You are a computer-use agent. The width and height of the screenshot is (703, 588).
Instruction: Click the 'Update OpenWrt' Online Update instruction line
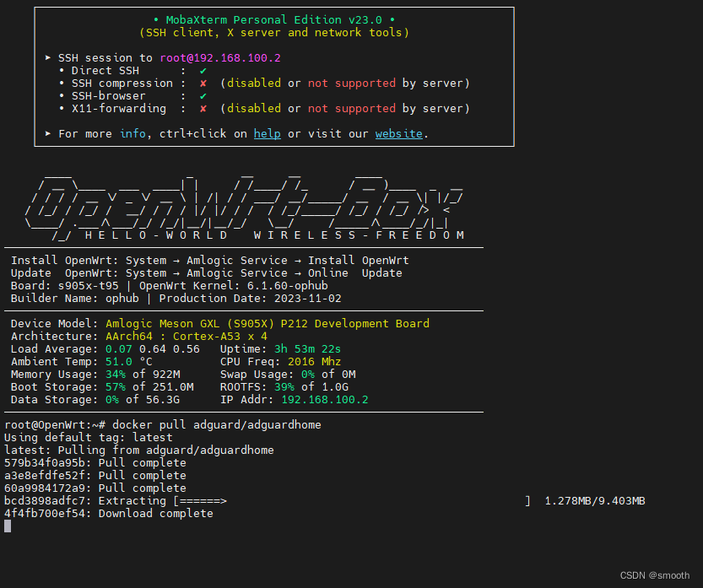206,273
